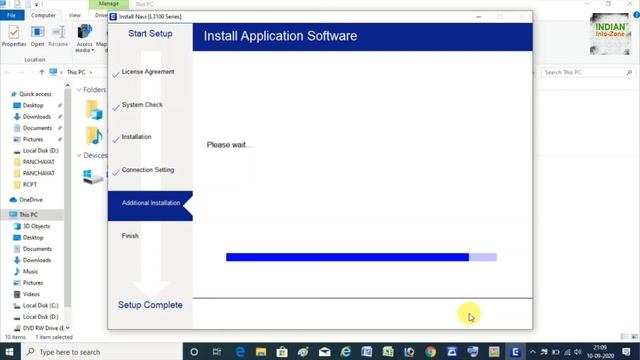Click the taskbar clock and date

point(600,352)
